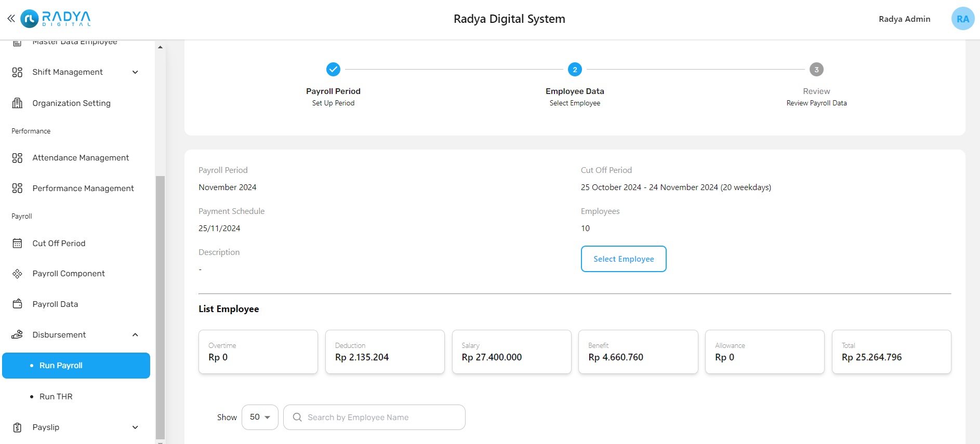Click the sidebar vertical scrollbar
Screen dimensions: 980x444
[x=160, y=307]
